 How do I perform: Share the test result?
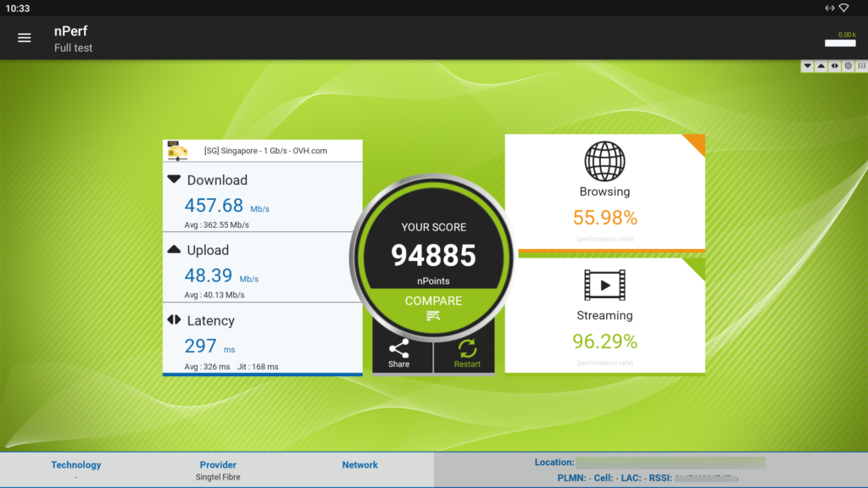(x=399, y=352)
